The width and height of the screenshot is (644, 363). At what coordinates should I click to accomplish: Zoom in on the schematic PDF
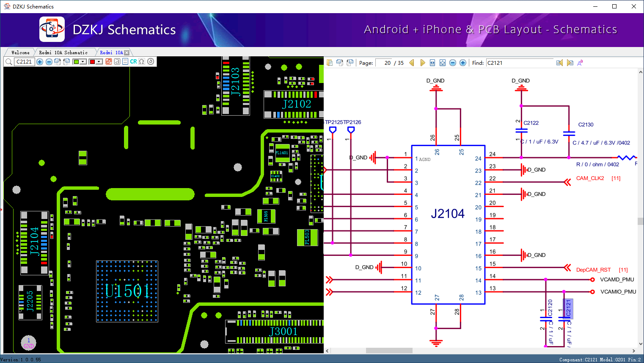463,63
